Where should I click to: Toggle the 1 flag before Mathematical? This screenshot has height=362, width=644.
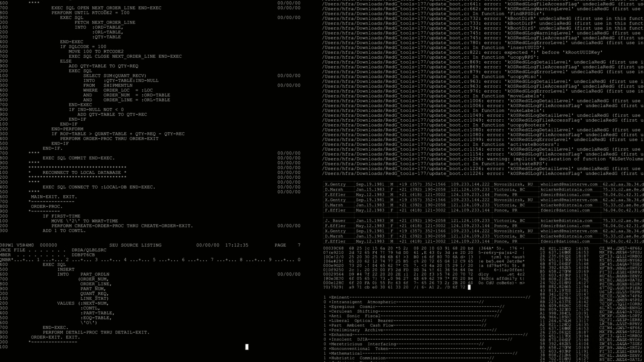tap(325, 353)
